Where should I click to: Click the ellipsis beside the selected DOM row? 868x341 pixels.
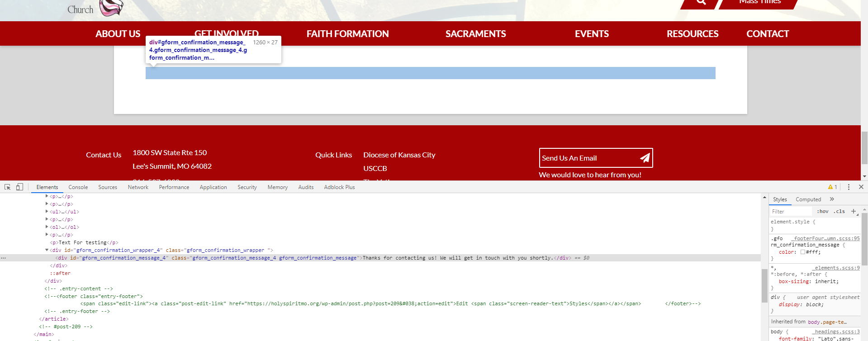click(x=4, y=258)
